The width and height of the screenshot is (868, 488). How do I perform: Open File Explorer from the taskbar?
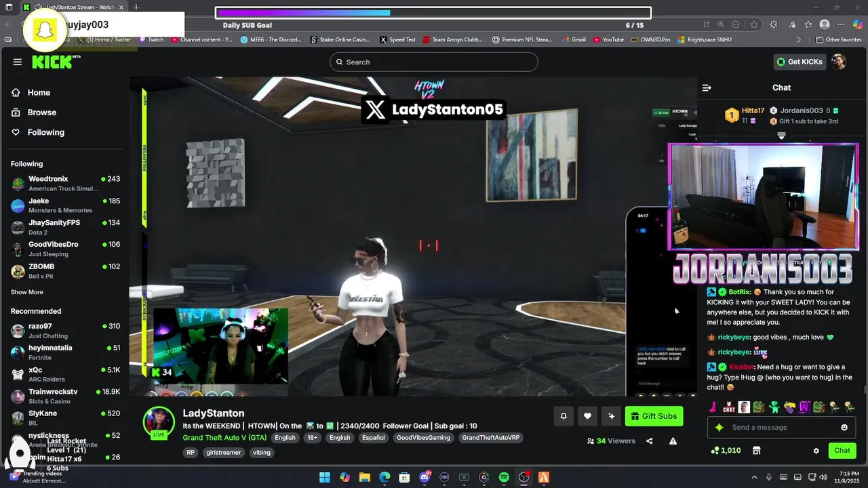(364, 477)
